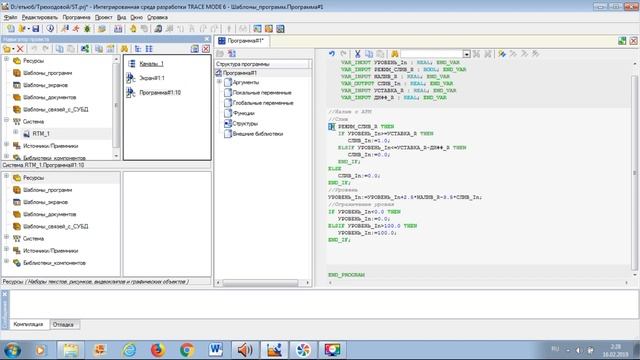640x360 pixels.
Task: Click the tree view icon in navigator toolbar
Action: [138, 49]
